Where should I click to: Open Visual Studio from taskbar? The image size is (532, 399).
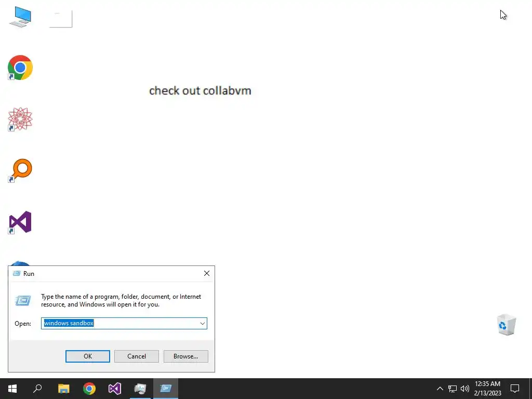coord(115,389)
